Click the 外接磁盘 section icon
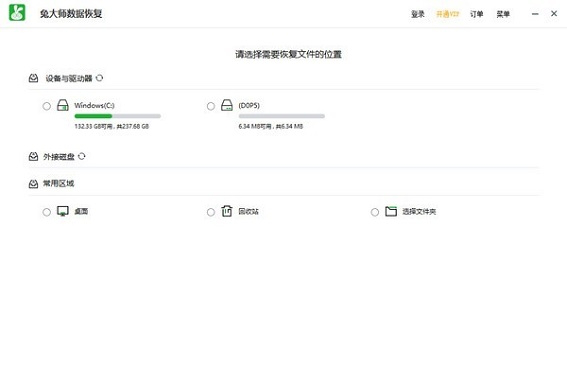Image resolution: width=567 pixels, height=366 pixels. (x=33, y=157)
